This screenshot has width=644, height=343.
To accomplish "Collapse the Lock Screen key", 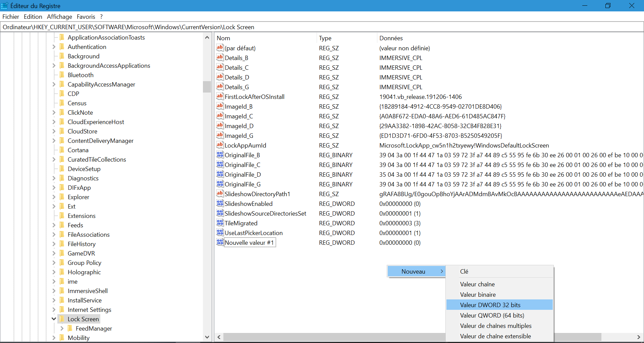I will coord(54,319).
